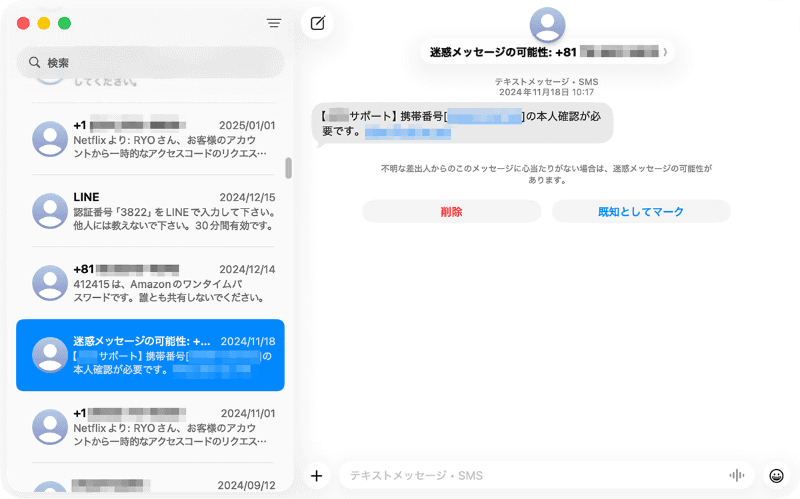Click the timestamp 2024年11月18日 10:17

546,92
